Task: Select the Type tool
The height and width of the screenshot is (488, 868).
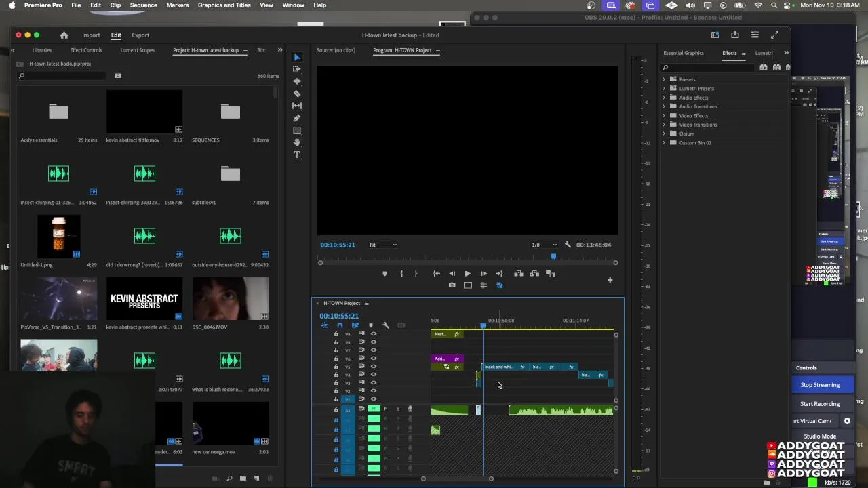Action: click(x=297, y=155)
